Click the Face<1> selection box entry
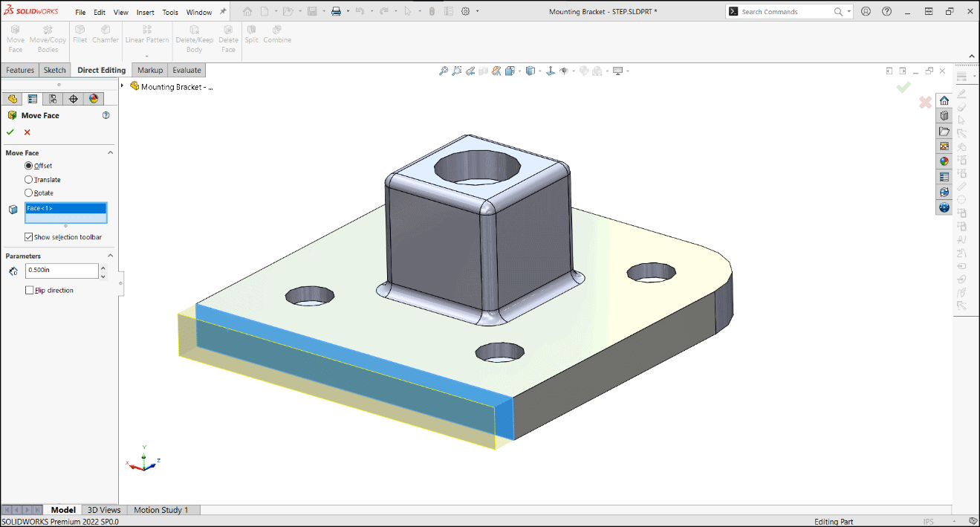 66,208
